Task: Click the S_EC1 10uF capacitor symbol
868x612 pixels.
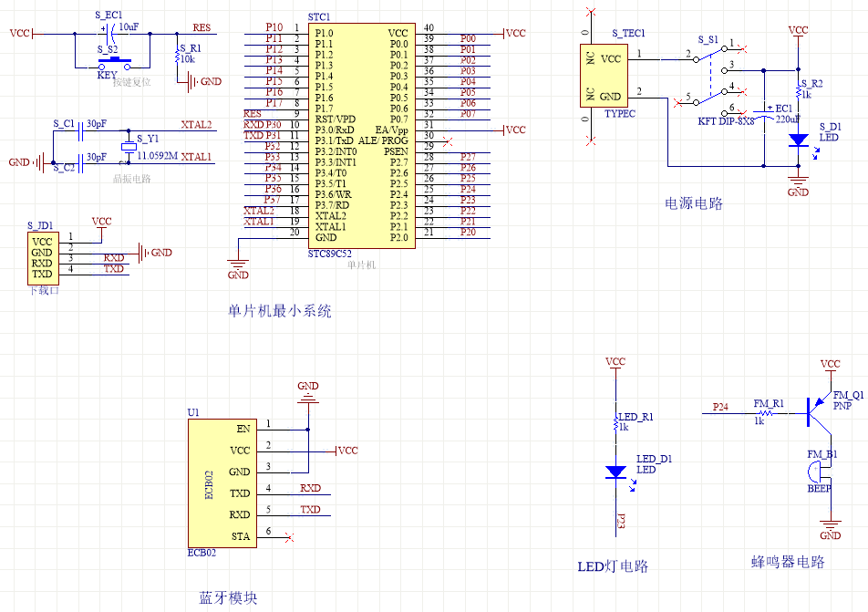Action: pos(110,34)
